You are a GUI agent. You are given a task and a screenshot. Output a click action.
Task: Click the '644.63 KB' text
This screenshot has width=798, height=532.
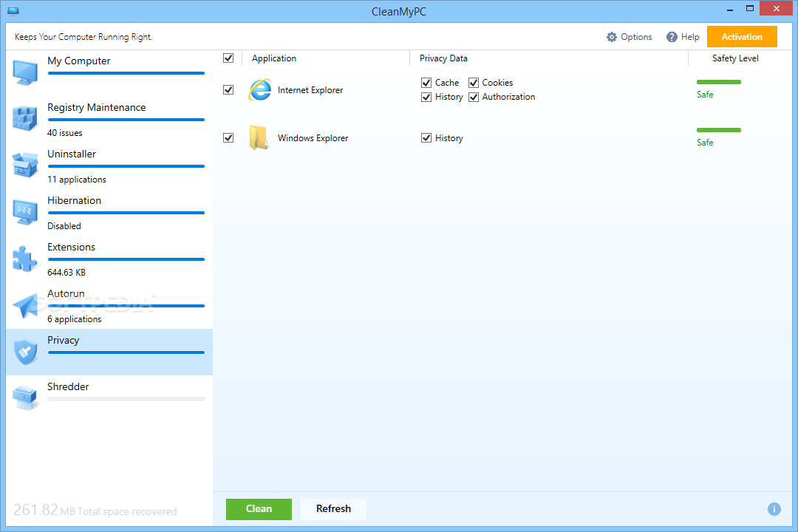66,273
